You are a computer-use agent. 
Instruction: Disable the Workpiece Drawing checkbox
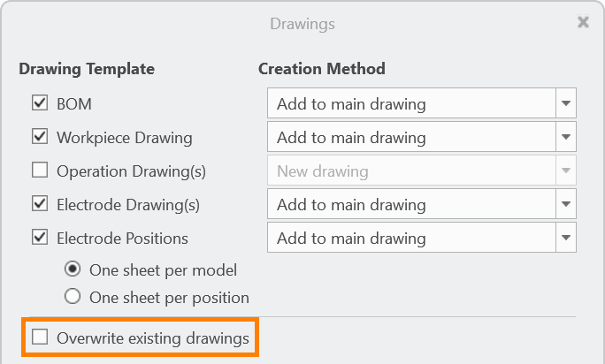[x=40, y=137]
